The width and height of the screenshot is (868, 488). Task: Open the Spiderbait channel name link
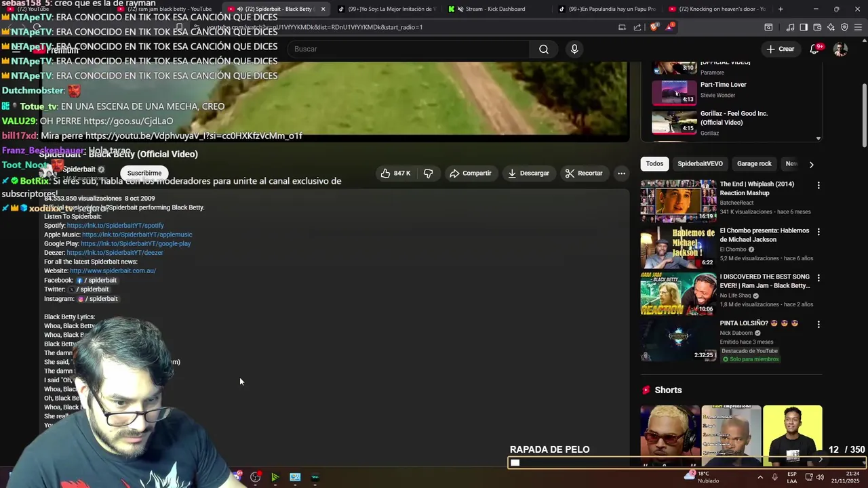[79, 169]
